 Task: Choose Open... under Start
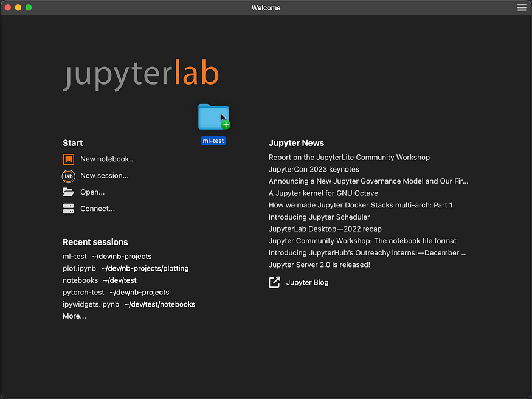[x=92, y=192]
